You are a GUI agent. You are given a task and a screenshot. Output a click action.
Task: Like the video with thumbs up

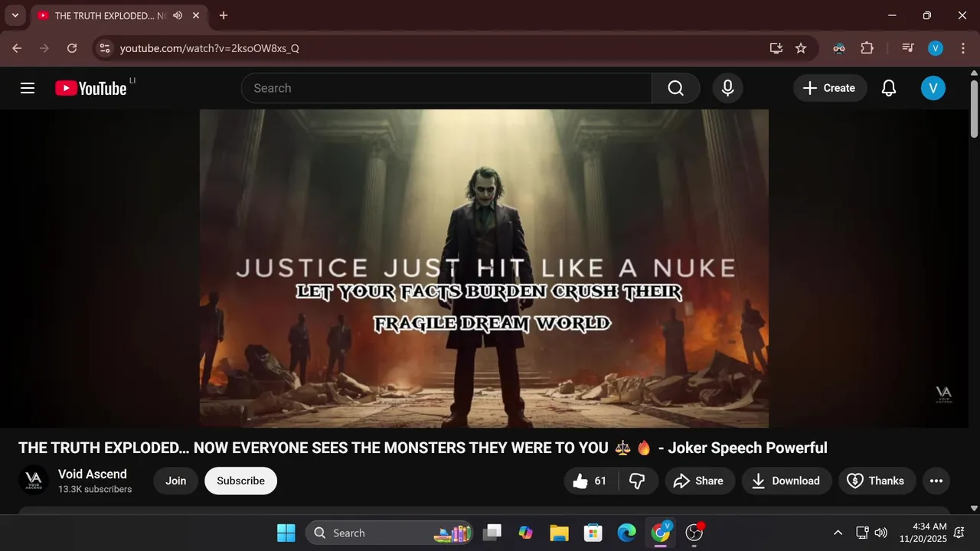tap(590, 481)
